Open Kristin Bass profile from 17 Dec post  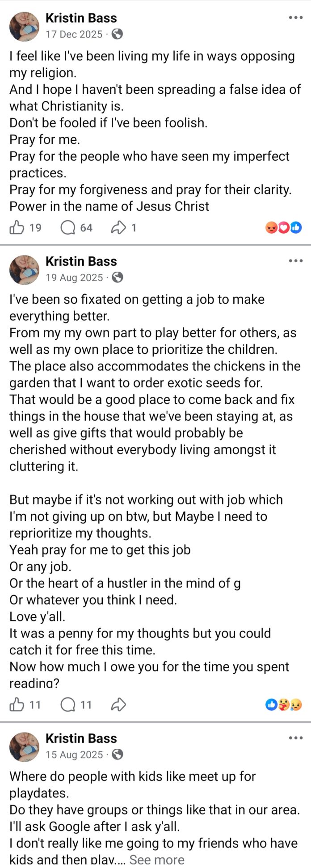pos(81,18)
